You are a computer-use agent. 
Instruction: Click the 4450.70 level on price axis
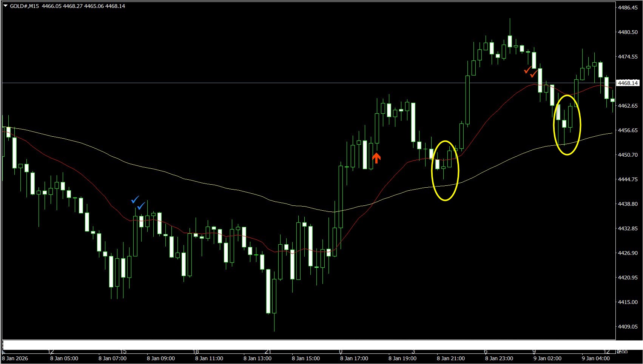click(628, 155)
